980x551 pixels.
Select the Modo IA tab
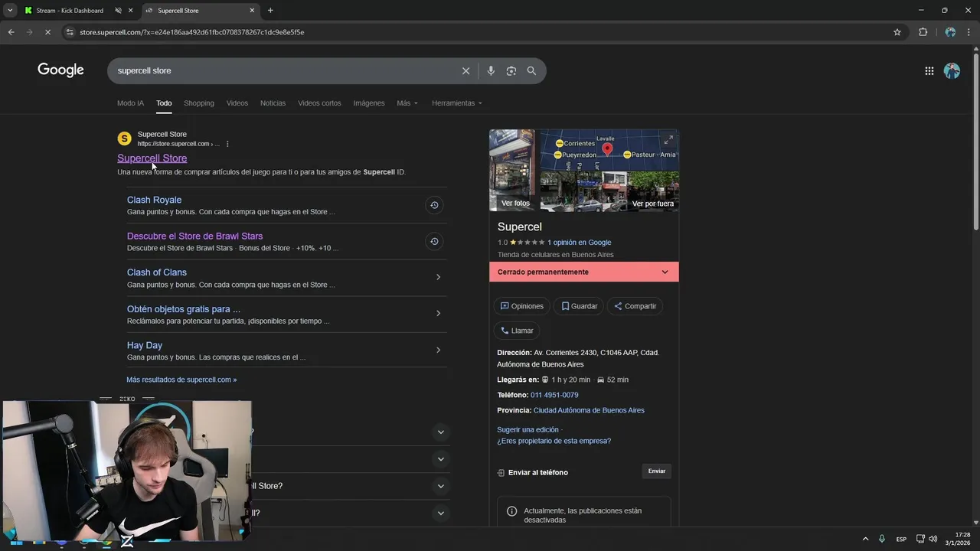click(130, 103)
